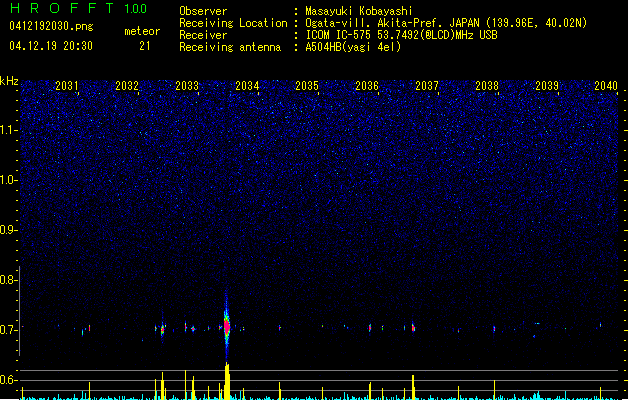Select the filename 0412192030.png
The width and height of the screenshot is (629, 400).
tap(51, 26)
